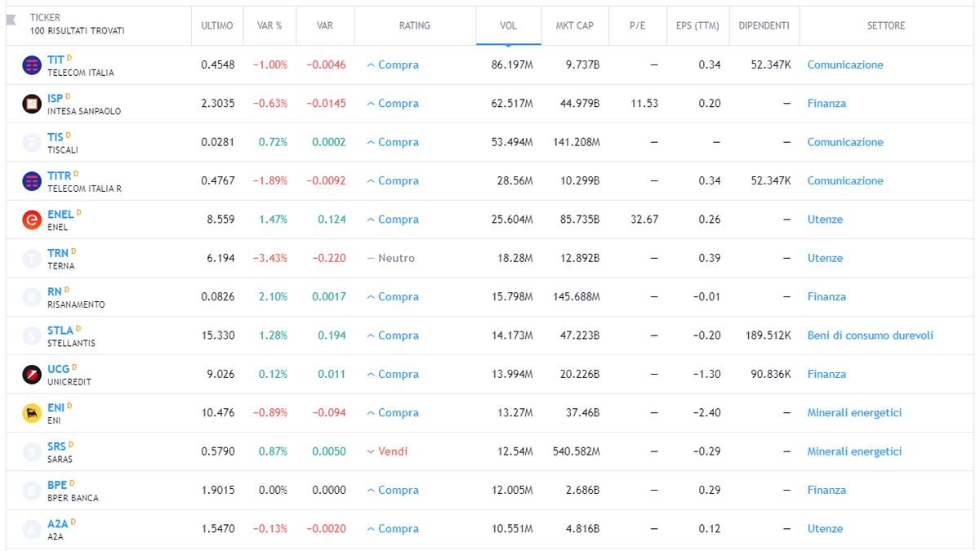Click the Minerali energetici link for Saras
This screenshot has width=980, height=551.
[x=855, y=451]
